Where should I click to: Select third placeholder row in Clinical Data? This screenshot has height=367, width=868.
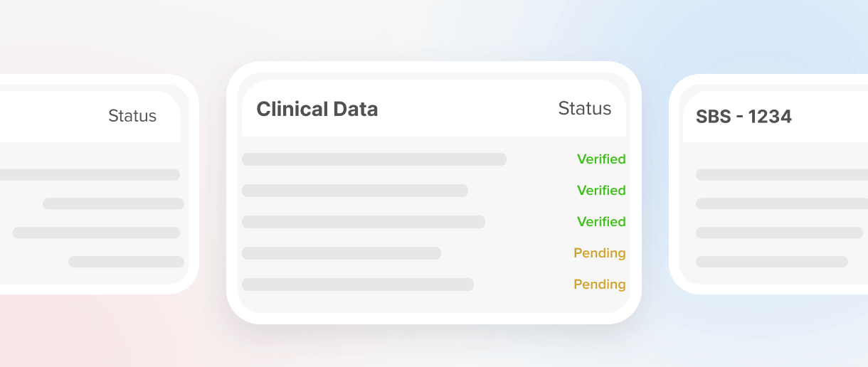[363, 222]
